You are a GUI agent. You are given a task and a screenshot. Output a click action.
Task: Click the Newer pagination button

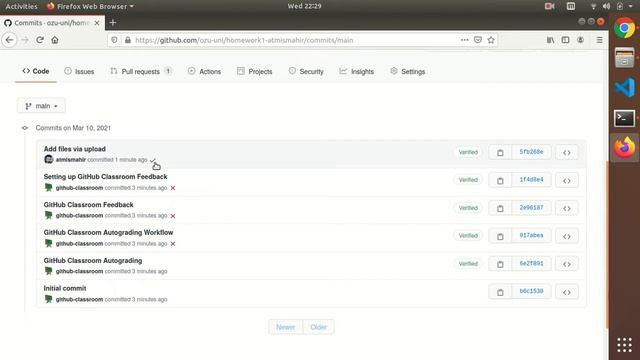coord(285,327)
